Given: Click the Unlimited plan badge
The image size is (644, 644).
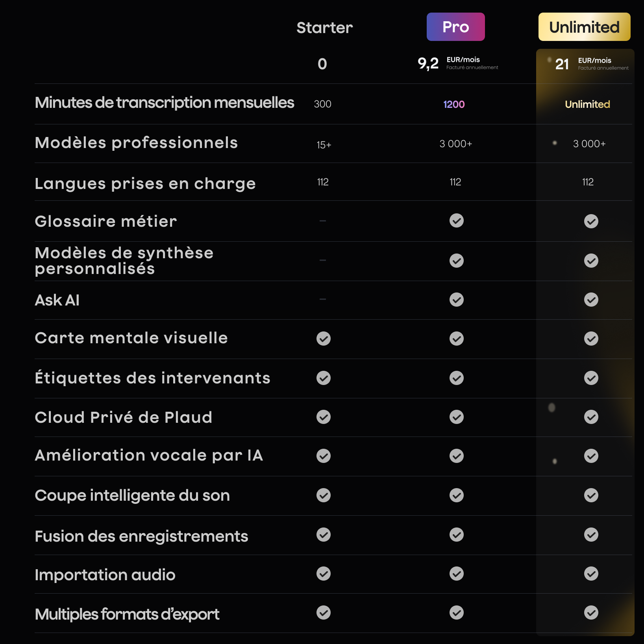Looking at the screenshot, I should coord(584,27).
